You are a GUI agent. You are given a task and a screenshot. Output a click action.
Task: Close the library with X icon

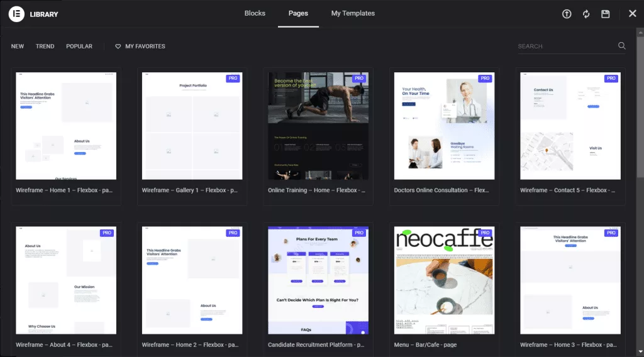[633, 14]
